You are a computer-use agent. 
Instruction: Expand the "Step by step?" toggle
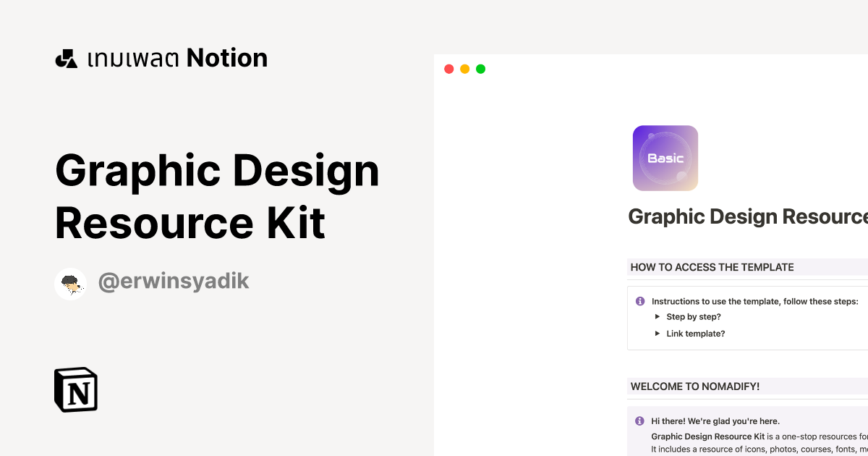658,316
